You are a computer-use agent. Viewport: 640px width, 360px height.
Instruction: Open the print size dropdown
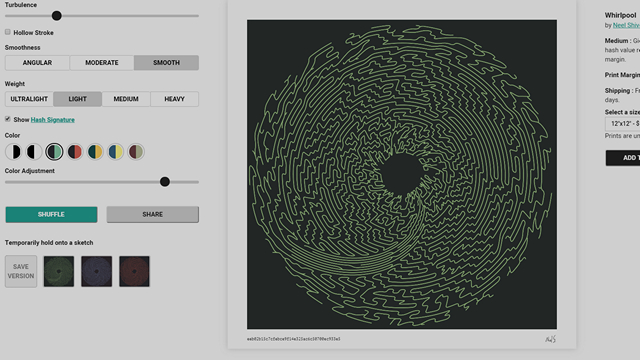click(622, 123)
